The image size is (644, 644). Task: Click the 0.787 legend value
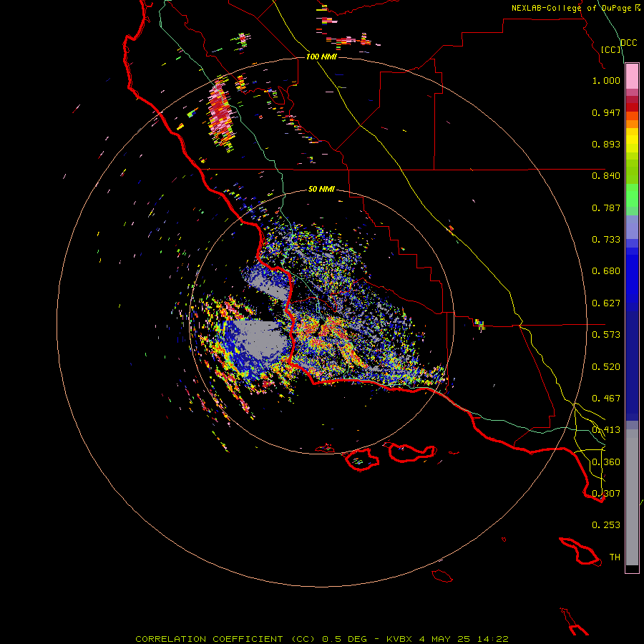[606, 208]
